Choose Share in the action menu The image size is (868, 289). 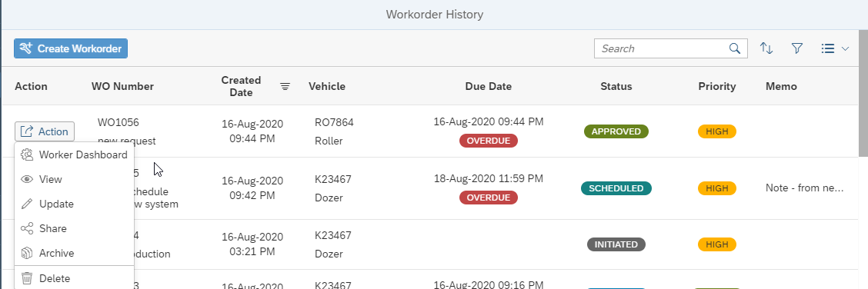point(74,228)
